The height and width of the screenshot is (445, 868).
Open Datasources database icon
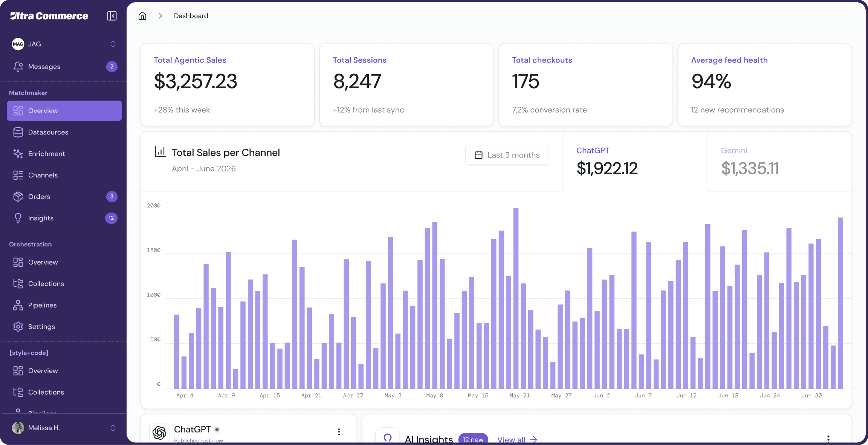point(18,132)
